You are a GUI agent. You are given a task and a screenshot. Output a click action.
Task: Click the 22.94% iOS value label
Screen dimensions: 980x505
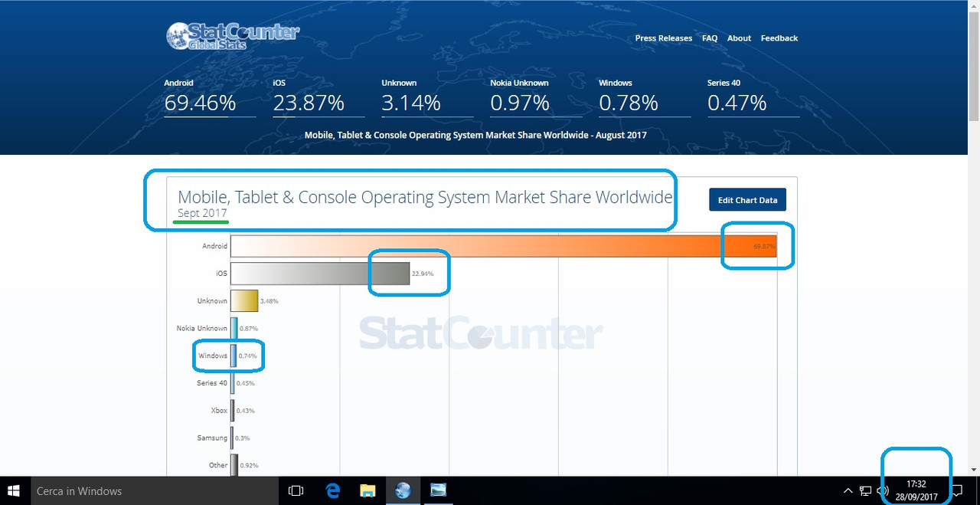coord(422,274)
